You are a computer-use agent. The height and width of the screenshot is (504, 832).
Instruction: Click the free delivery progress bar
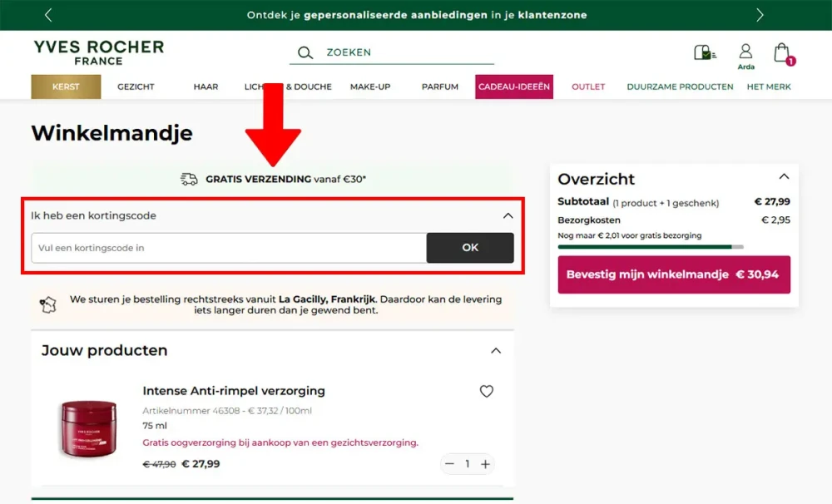point(651,247)
